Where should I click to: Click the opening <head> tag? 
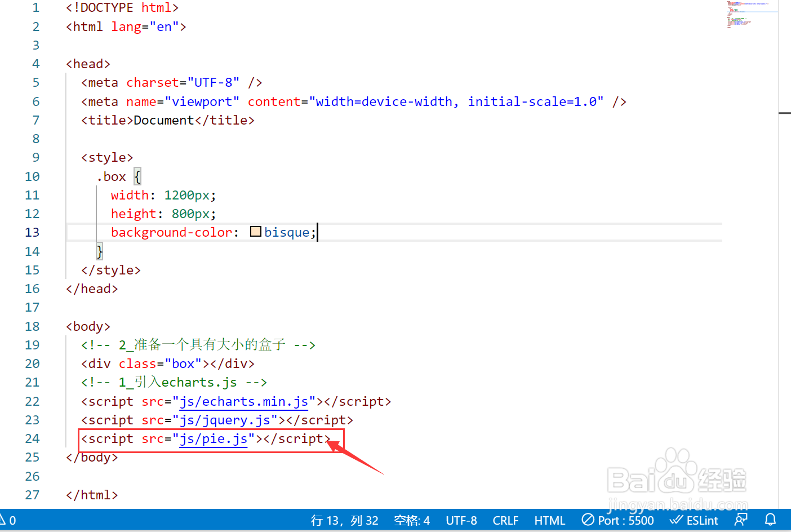88,64
